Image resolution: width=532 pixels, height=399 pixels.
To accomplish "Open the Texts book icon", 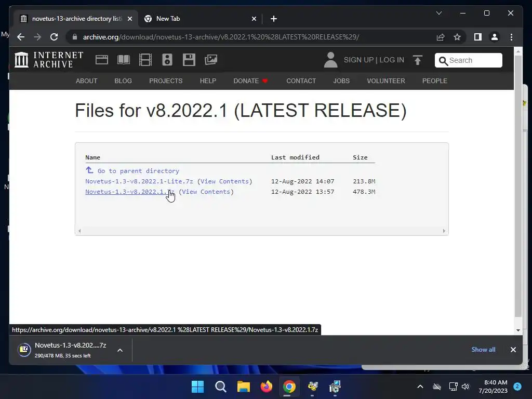I will click(124, 60).
